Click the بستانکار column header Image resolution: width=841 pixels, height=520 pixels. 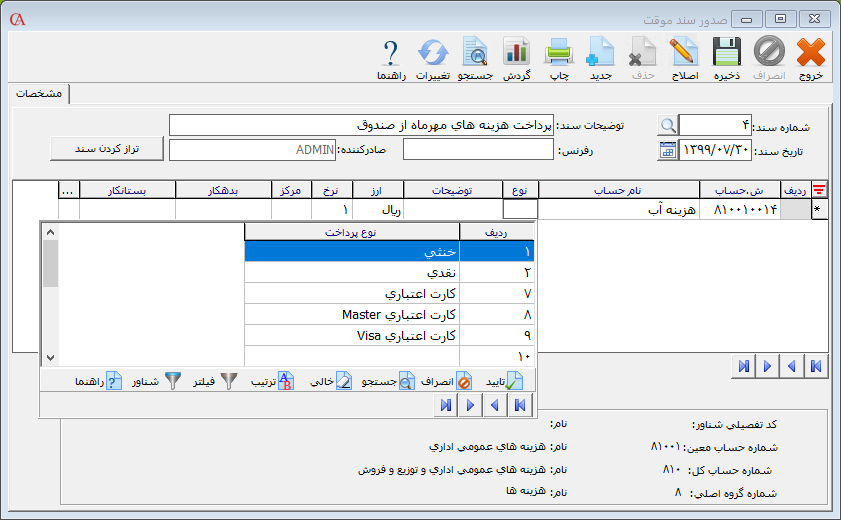128,190
